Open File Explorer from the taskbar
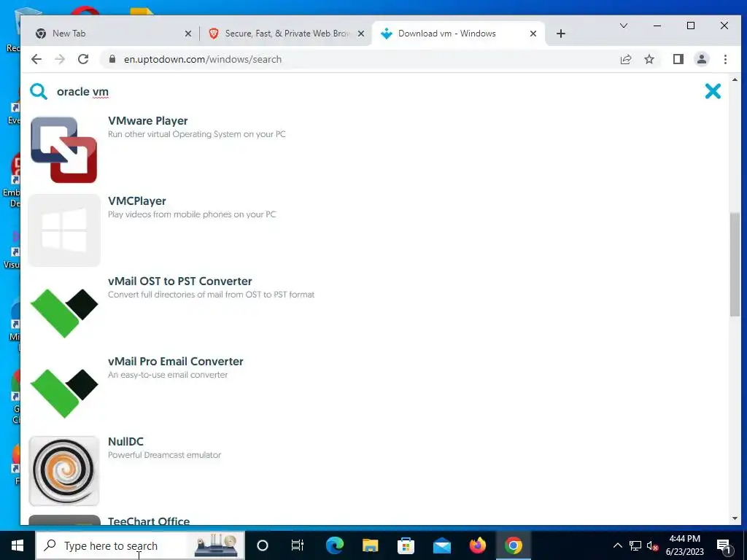Viewport: 747px width, 560px height. point(370,545)
